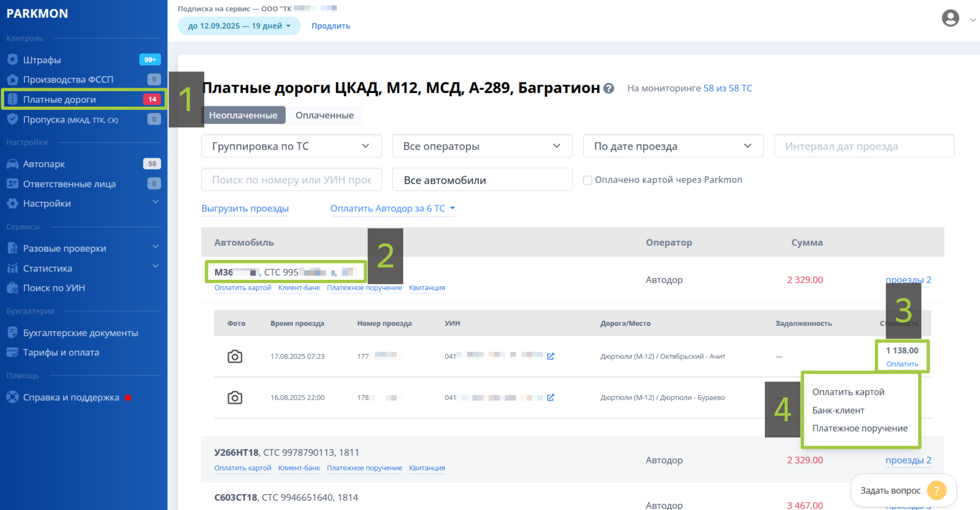Click Клиент-банк under У266НТ18 vehicle
This screenshot has height=510, width=980.
[299, 468]
